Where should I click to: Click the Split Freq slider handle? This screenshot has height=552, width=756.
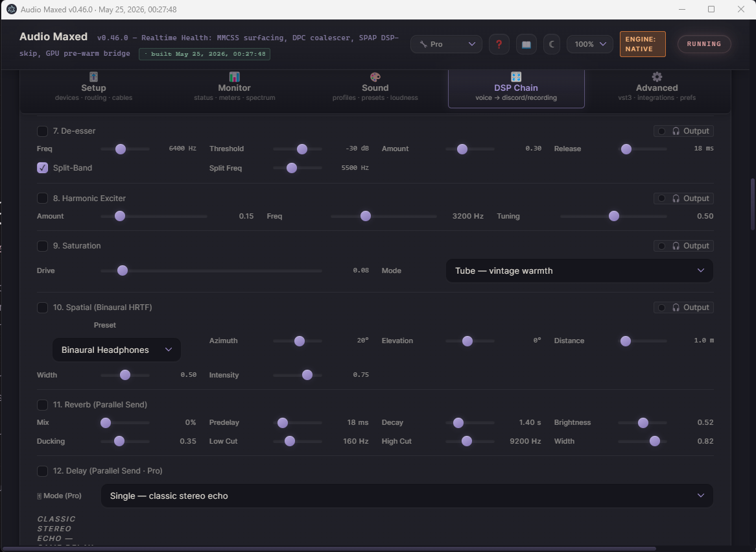pyautogui.click(x=292, y=168)
